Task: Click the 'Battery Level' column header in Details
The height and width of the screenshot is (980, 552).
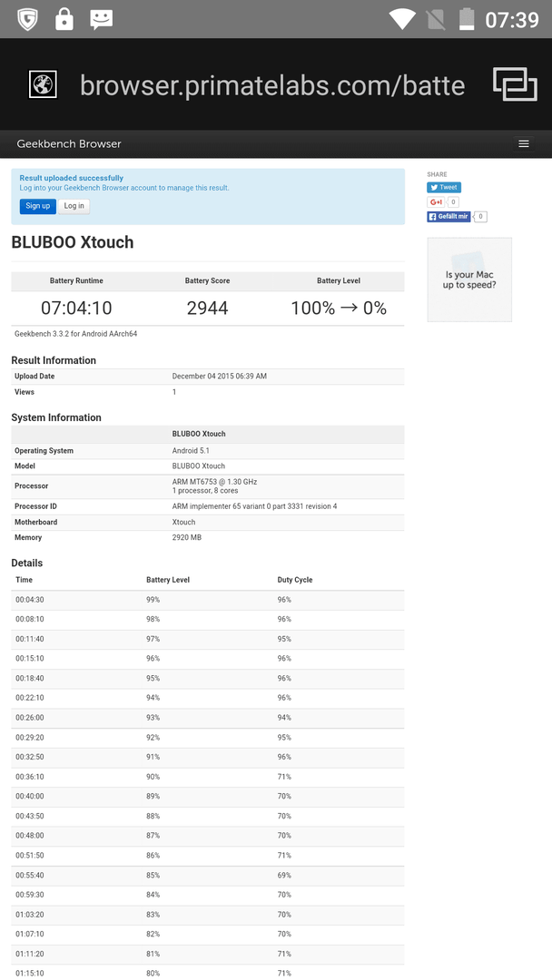Action: click(168, 580)
